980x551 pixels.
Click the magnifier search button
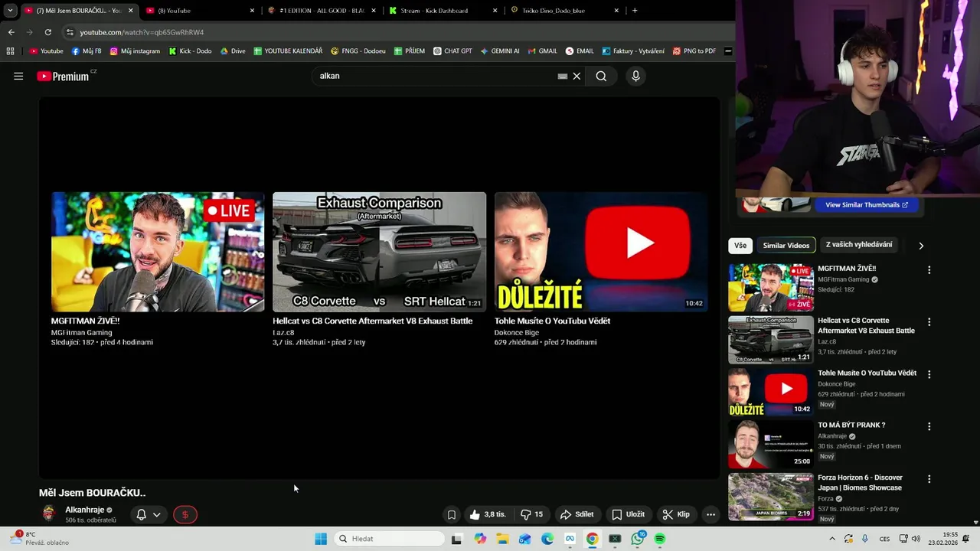tap(601, 76)
